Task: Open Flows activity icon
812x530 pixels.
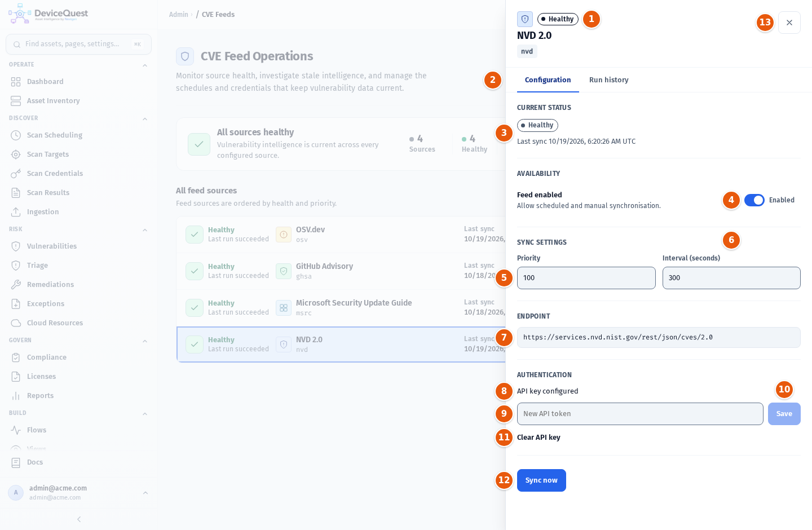Action: [x=16, y=430]
